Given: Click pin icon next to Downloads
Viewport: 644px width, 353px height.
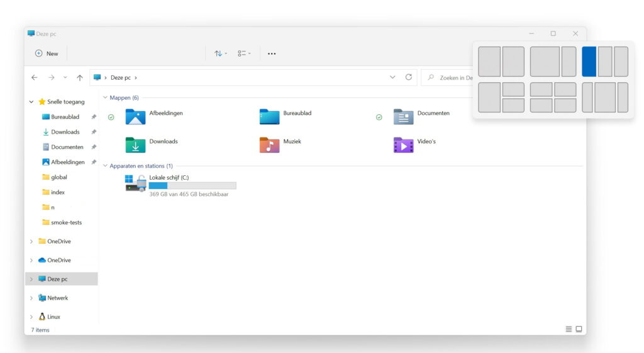Looking at the screenshot, I should 94,132.
